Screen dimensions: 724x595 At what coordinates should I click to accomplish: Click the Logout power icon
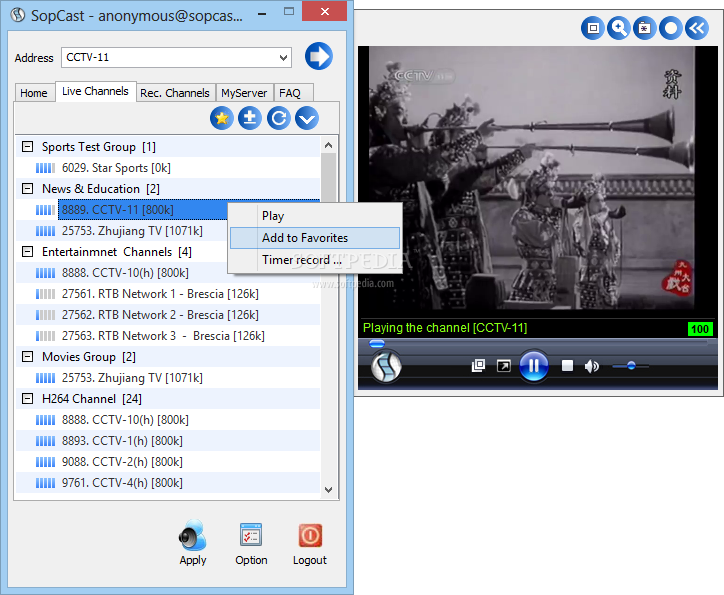click(310, 535)
